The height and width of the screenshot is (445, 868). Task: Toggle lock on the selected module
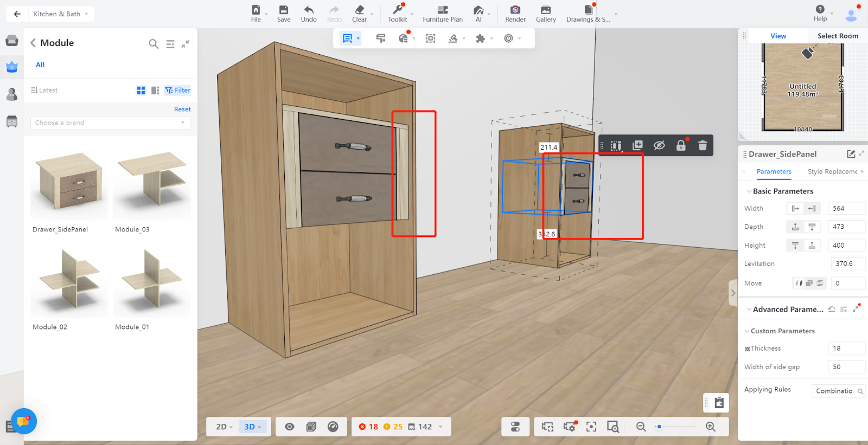[x=681, y=145]
